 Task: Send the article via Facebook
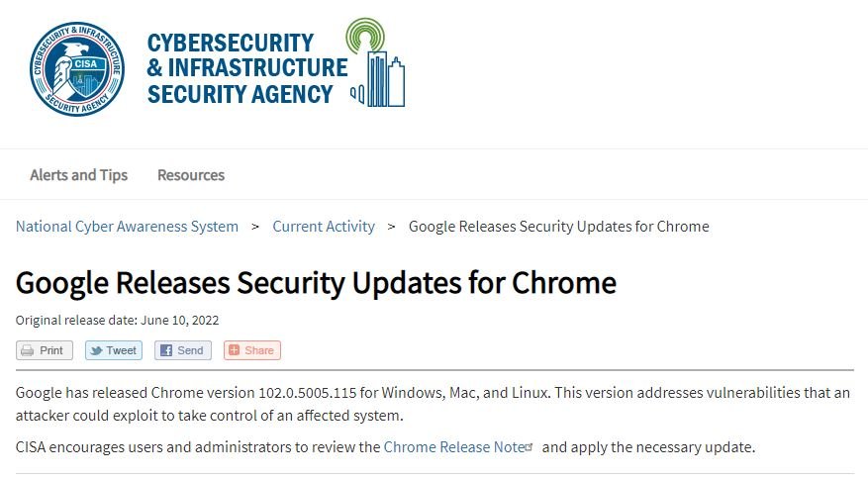pos(183,350)
